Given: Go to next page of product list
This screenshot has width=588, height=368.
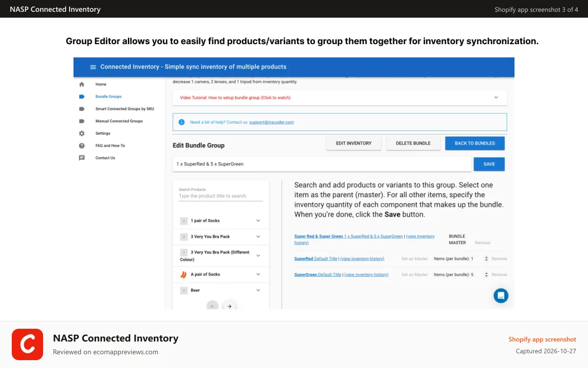Looking at the screenshot, I should 229,306.
